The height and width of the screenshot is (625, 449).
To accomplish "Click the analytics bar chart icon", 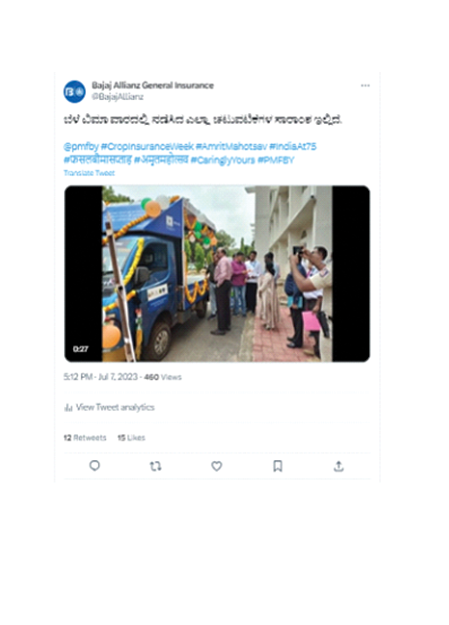I will [x=68, y=407].
